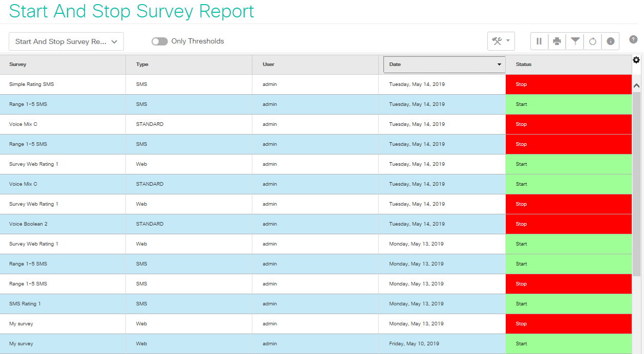
Task: Open the Simple Rating SMS survey
Action: pyautogui.click(x=33, y=84)
